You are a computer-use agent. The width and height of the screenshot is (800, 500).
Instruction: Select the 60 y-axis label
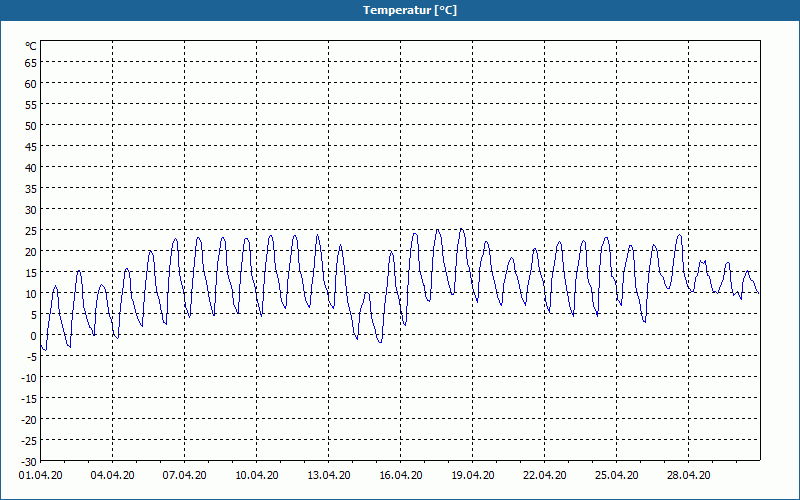[31, 84]
